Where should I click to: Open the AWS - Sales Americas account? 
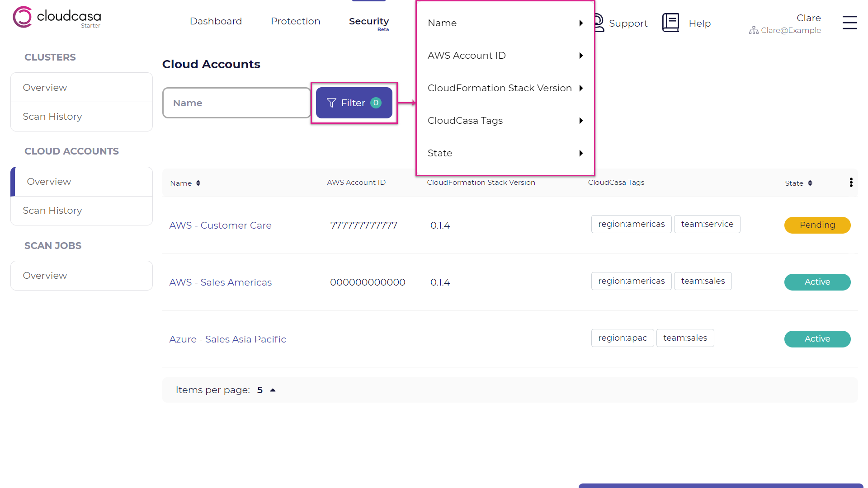(220, 282)
